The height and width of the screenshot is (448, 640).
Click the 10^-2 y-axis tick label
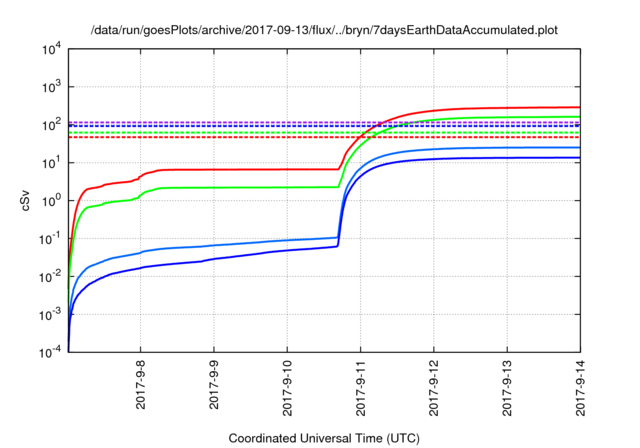[x=51, y=277]
